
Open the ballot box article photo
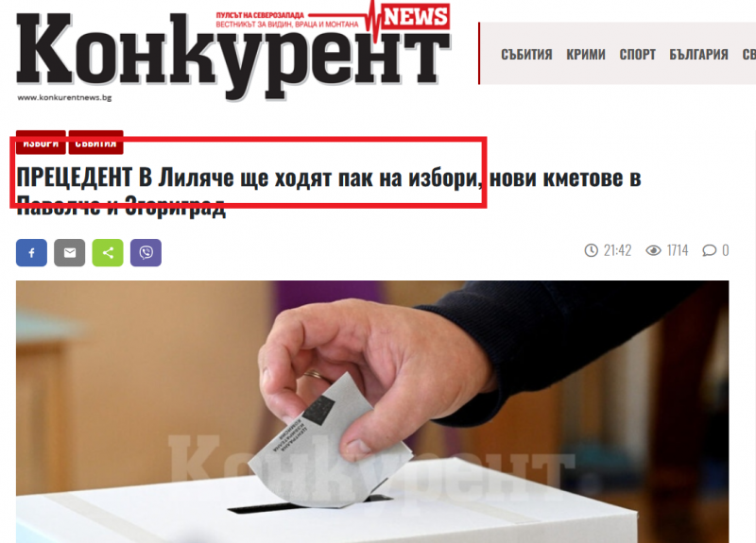point(372,412)
